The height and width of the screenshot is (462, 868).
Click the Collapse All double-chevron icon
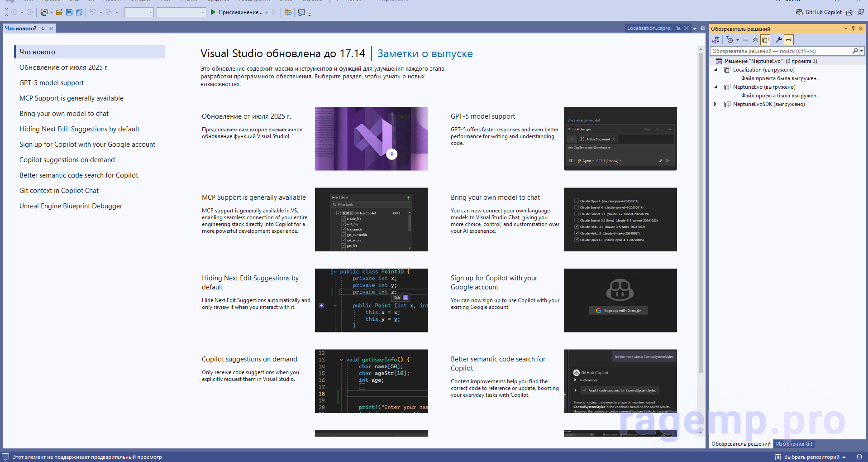point(755,40)
